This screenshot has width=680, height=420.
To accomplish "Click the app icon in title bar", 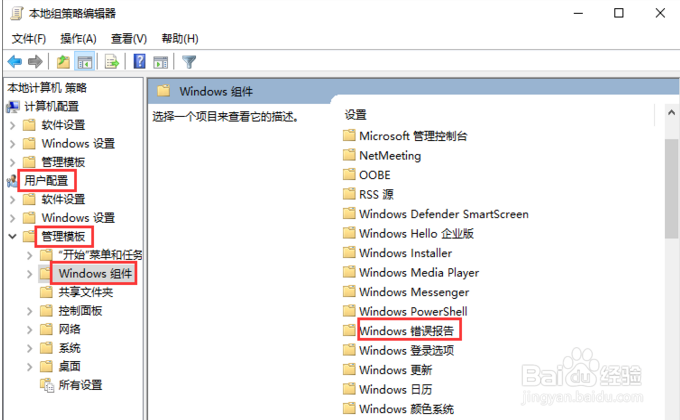I will 17,13.
